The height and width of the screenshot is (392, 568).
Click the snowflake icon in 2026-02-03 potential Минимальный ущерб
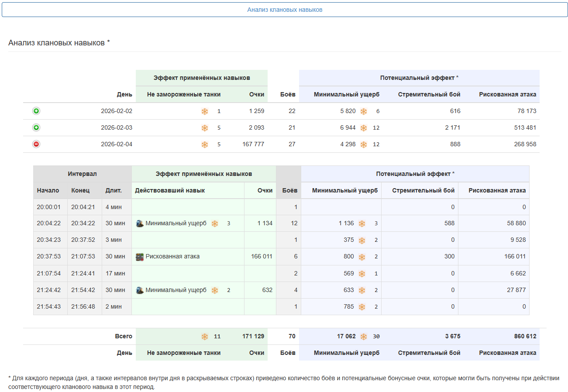pos(364,128)
